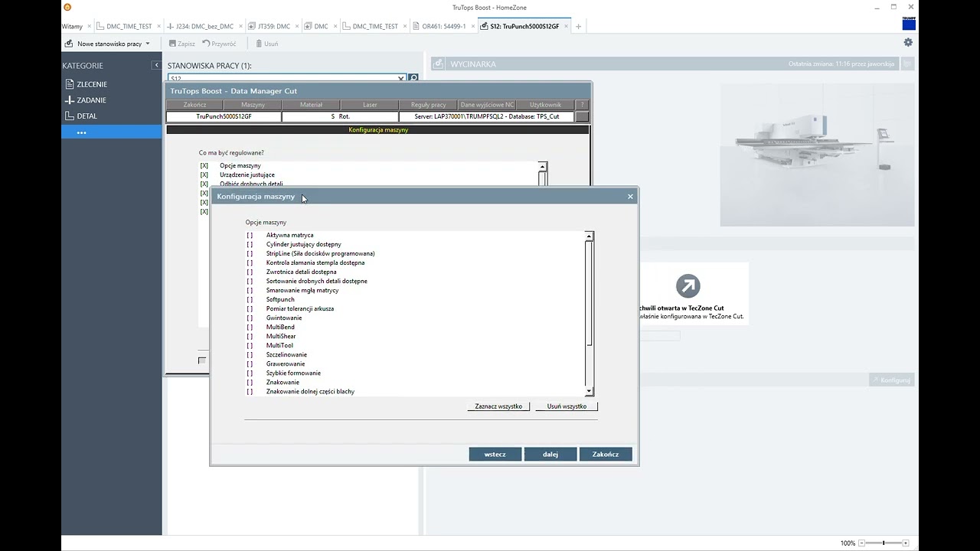
Task: Click zoom in plus at bottom right
Action: [906, 543]
